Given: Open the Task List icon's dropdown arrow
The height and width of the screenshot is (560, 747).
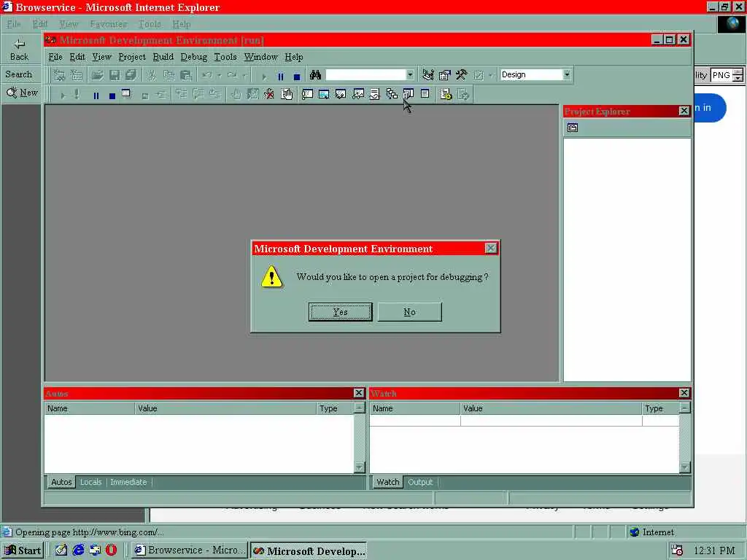Looking at the screenshot, I should pyautogui.click(x=490, y=75).
